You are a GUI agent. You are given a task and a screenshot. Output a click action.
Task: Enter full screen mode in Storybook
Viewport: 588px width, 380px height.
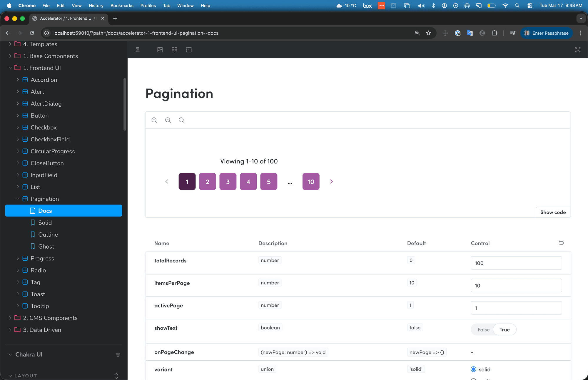(578, 50)
